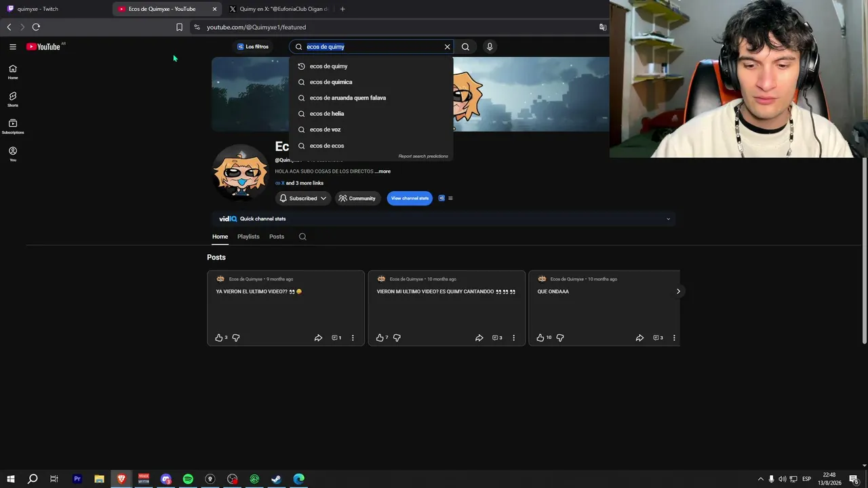This screenshot has width=868, height=488.
Task: Submit the search with the magnifier button
Action: (465, 47)
